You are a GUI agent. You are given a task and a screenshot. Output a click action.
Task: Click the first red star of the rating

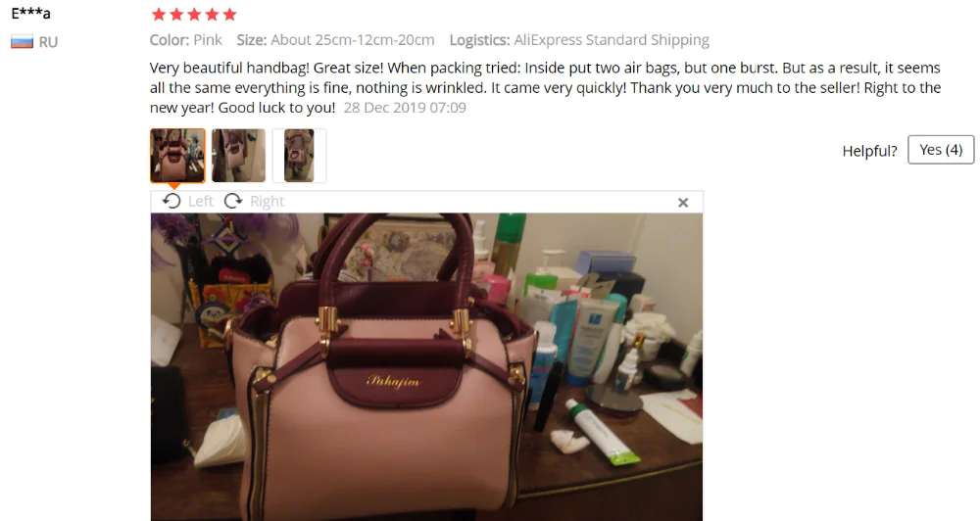[x=159, y=14]
